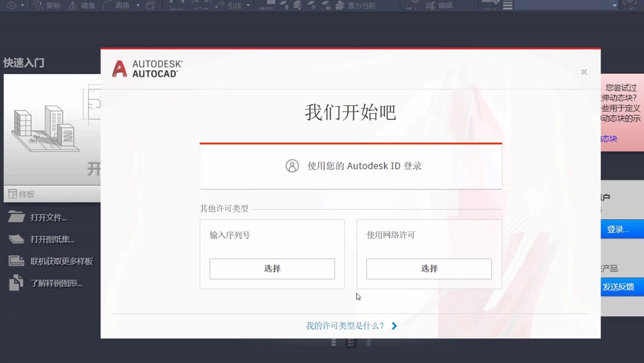644x363 pixels.
Task: Click the 置为当前 layer icon in the toolbar
Action: tap(340, 5)
